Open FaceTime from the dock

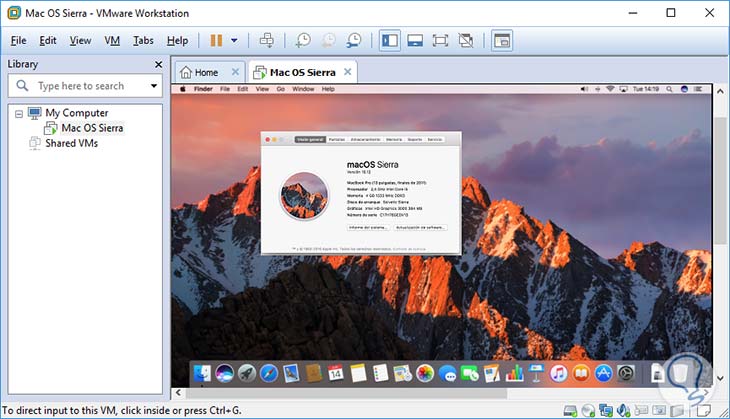coord(469,373)
